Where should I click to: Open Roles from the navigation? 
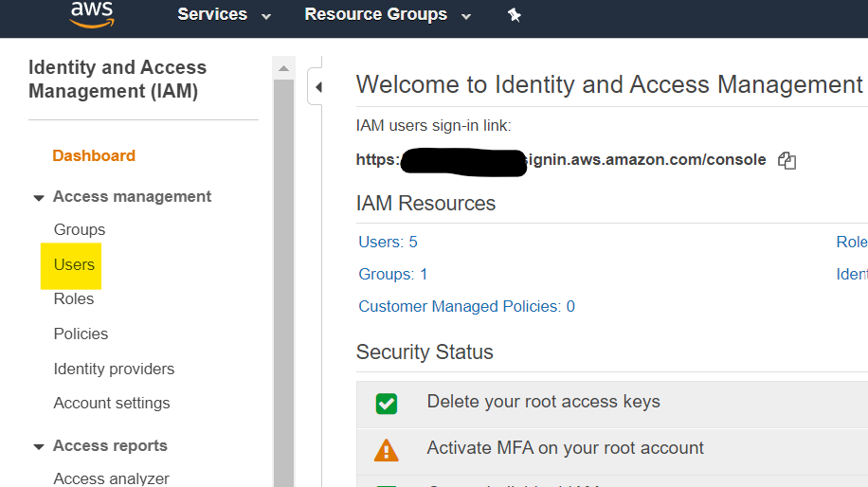74,298
